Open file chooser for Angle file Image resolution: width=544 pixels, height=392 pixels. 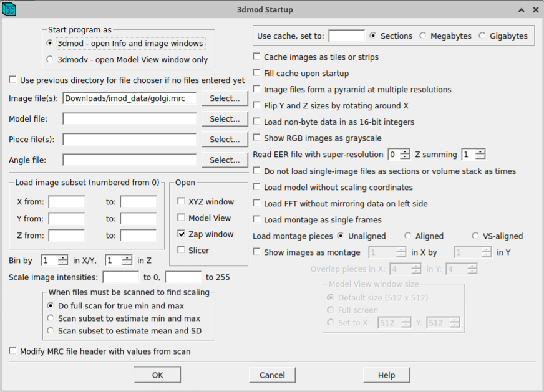(225, 160)
